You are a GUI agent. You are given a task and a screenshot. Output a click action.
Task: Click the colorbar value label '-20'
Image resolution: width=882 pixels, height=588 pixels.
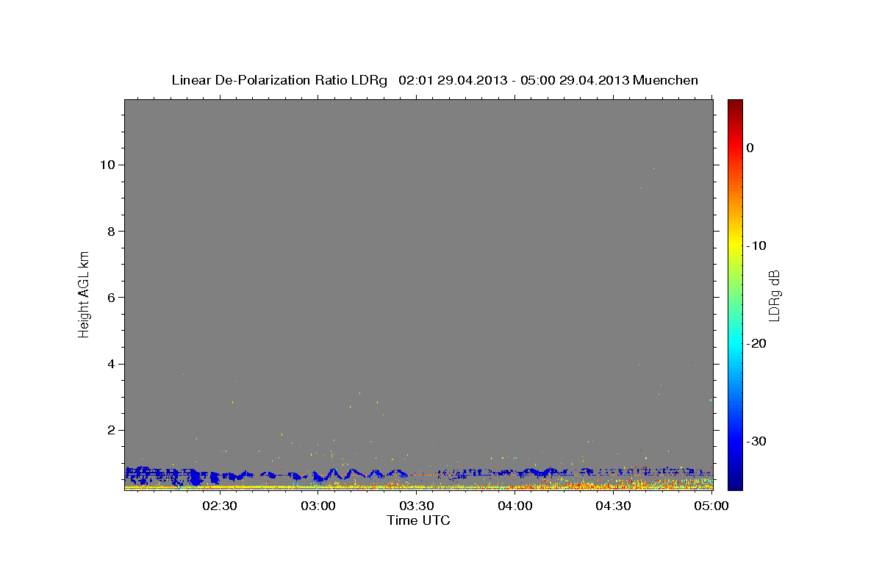click(757, 344)
